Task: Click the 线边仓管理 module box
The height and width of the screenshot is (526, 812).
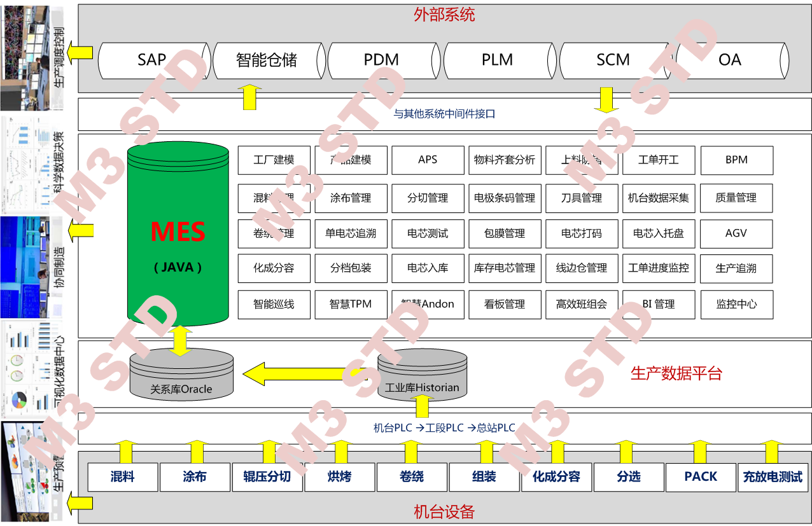Action: [x=582, y=268]
